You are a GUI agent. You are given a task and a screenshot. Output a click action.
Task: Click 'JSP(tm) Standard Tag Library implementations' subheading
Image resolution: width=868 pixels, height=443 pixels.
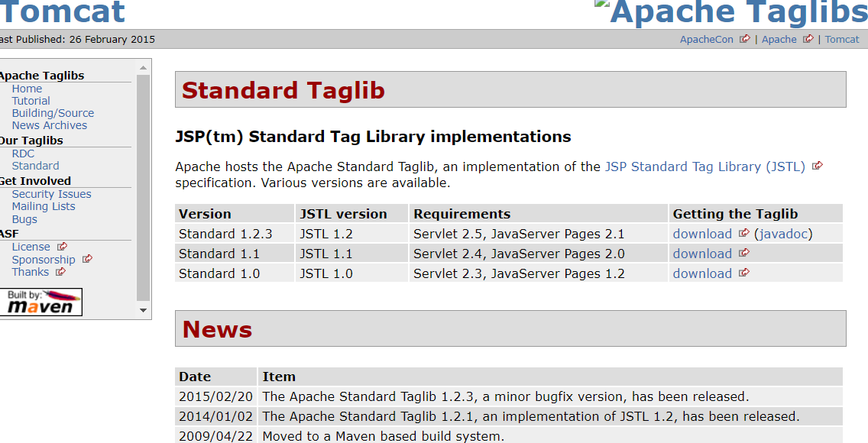pos(373,137)
